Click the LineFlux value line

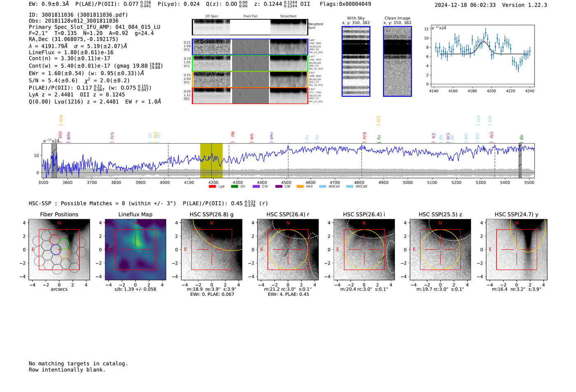pos(71,53)
